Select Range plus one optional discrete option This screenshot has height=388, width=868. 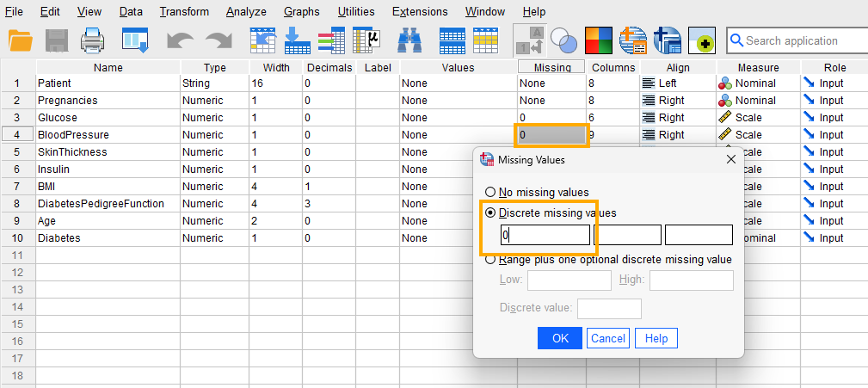pyautogui.click(x=491, y=259)
